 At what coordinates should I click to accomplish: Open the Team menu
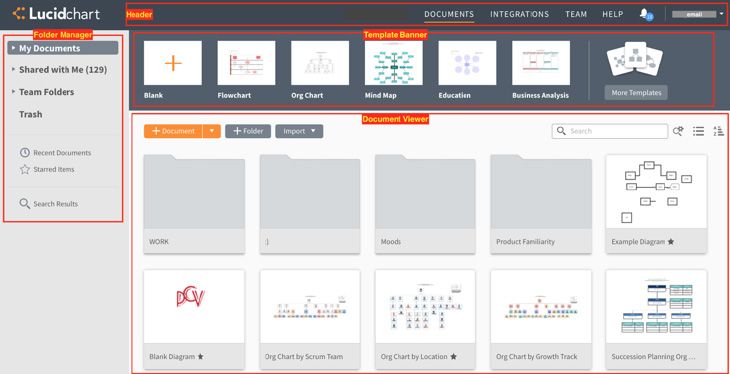(576, 14)
